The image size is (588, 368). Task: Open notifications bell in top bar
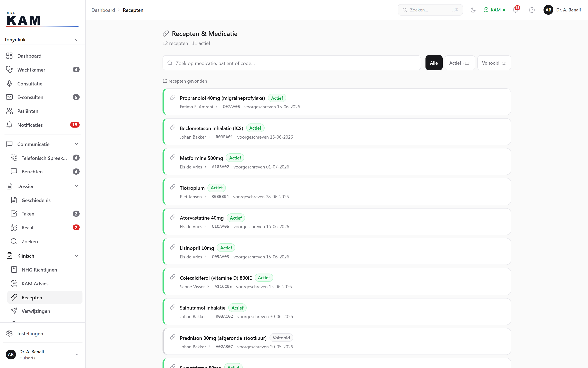click(515, 10)
